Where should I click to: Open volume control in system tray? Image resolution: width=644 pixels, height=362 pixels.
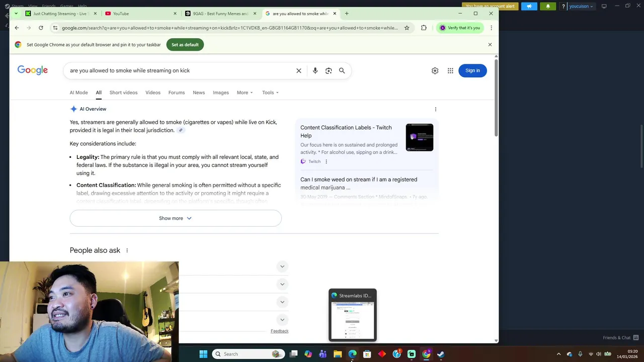[599, 354]
